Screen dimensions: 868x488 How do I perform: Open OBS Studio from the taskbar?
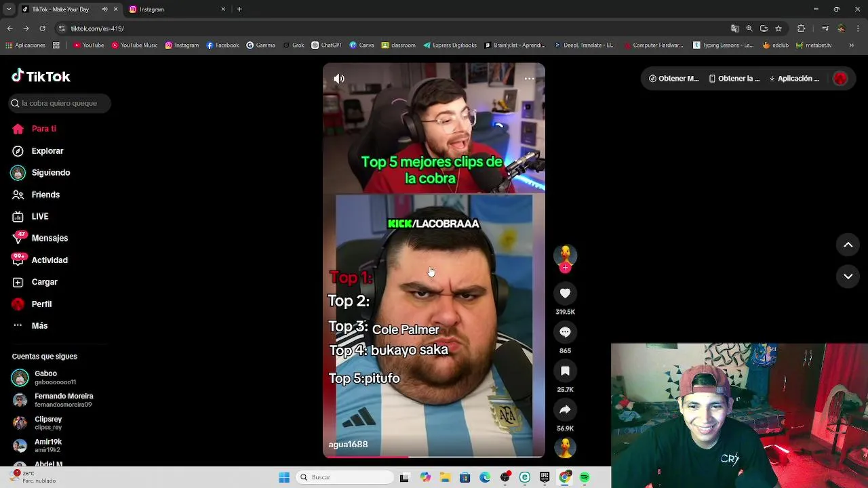(505, 477)
